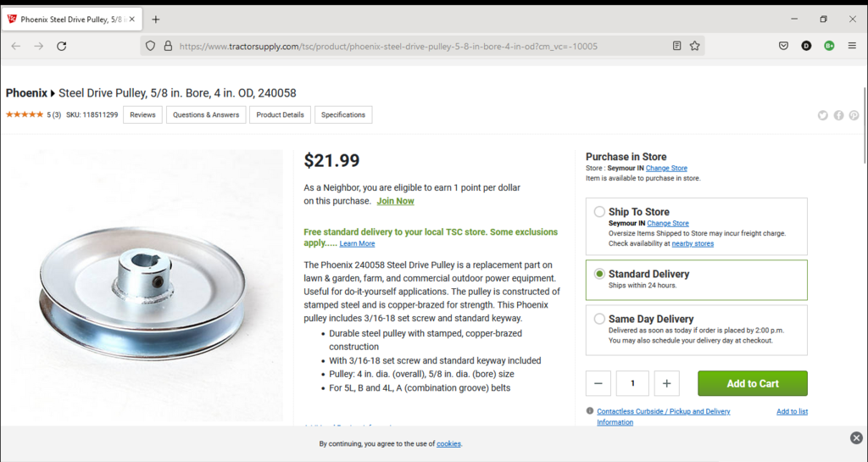Share product on Pinterest icon

(854, 115)
